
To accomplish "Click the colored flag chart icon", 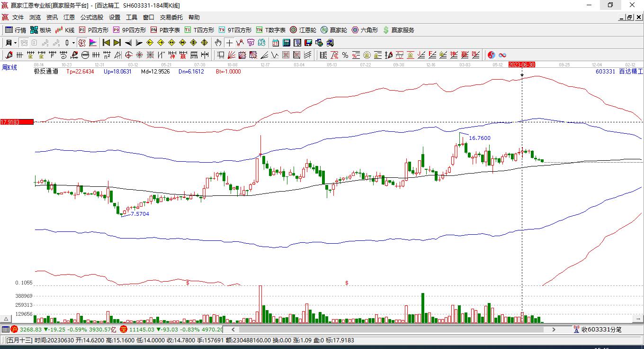I will coord(93,43).
